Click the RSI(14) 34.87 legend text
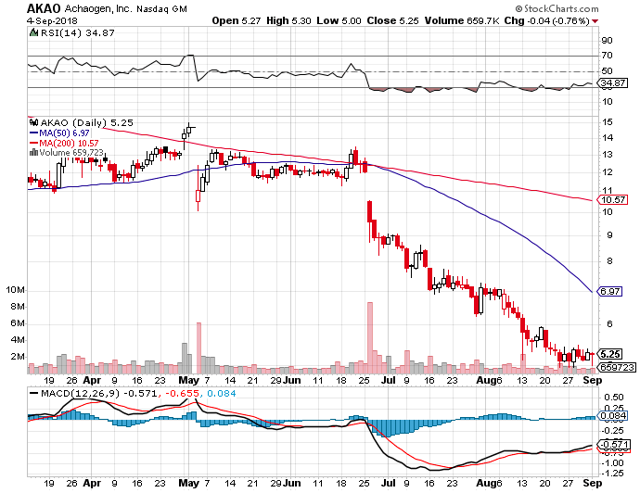 pos(78,33)
